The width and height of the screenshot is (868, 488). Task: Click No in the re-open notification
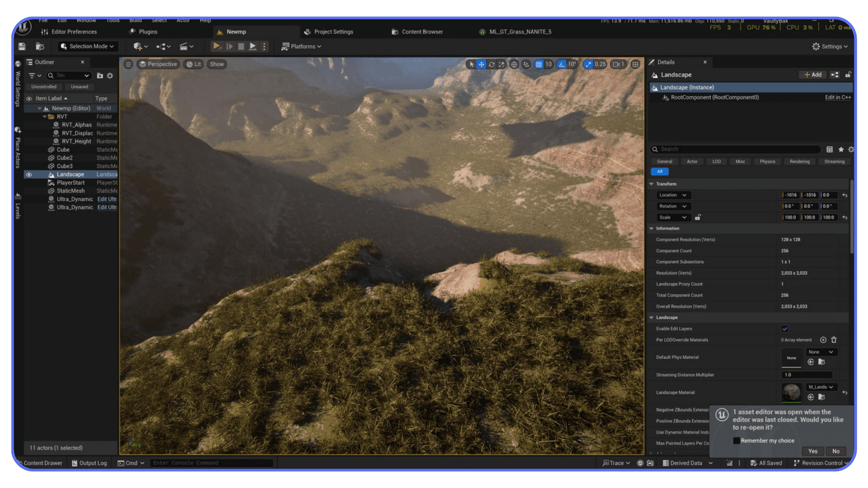coord(836,451)
